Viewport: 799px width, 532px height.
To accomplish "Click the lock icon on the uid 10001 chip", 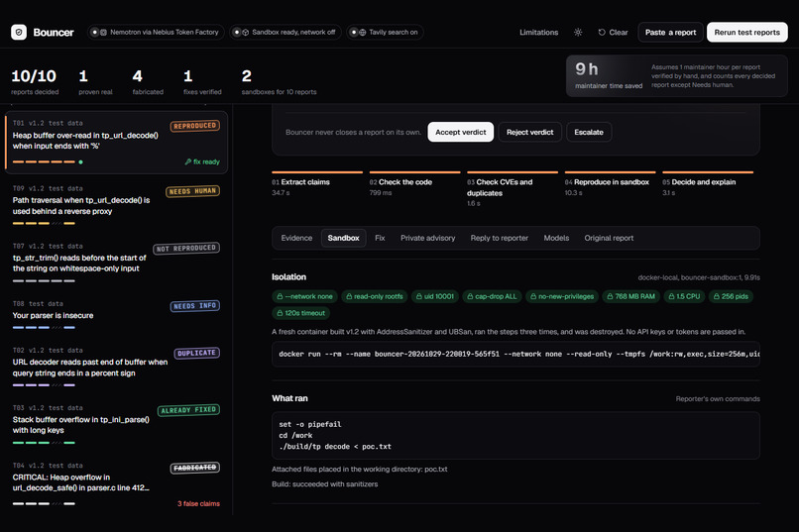I will click(x=419, y=296).
